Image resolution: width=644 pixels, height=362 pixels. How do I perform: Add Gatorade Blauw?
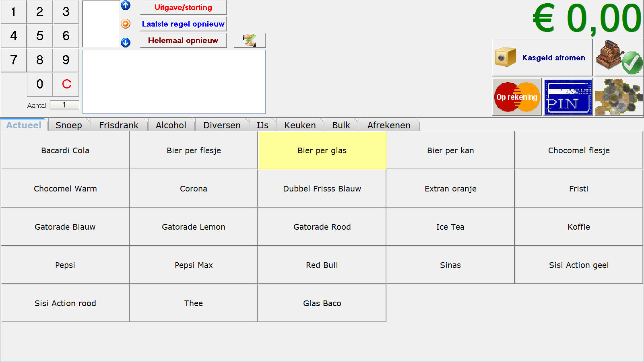click(x=65, y=227)
